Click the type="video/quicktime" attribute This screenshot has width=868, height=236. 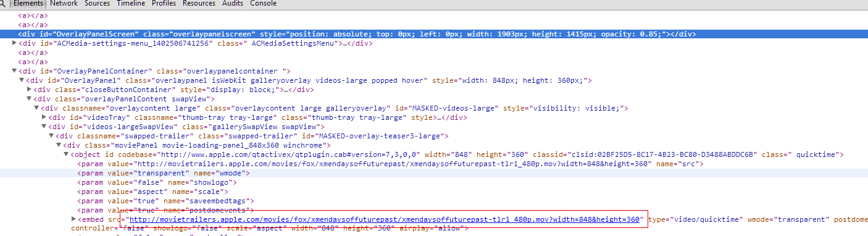(x=696, y=219)
